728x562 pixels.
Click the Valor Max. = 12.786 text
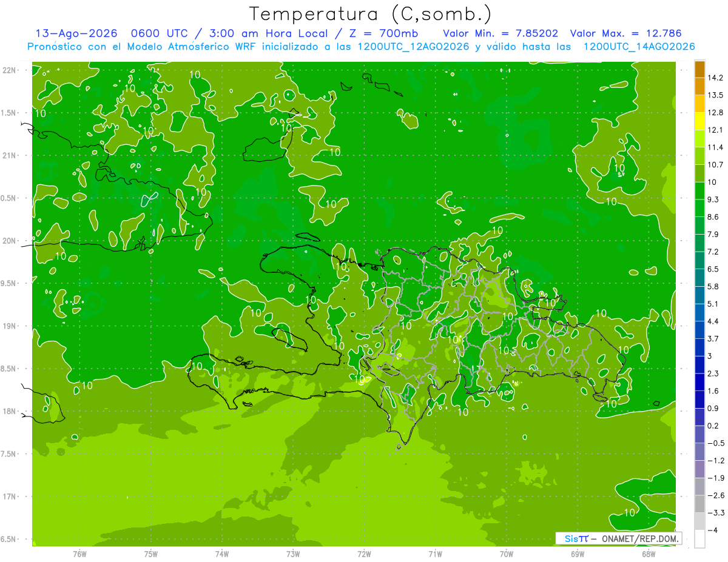pyautogui.click(x=627, y=33)
